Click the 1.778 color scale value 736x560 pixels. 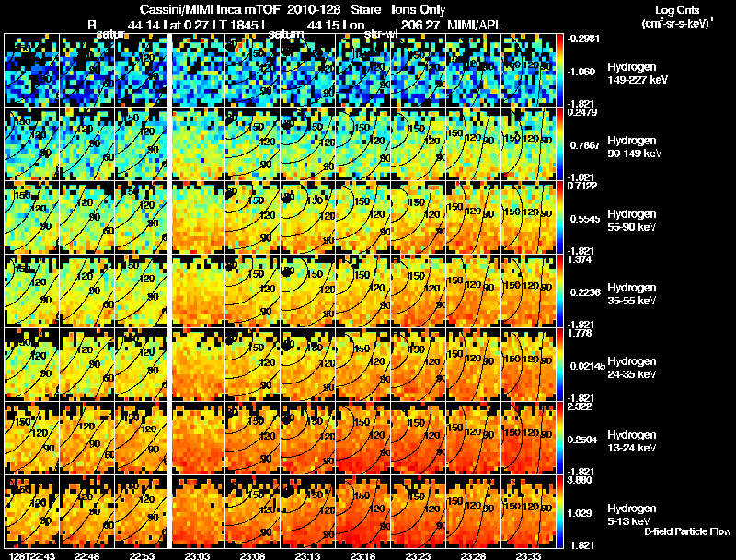click(x=580, y=333)
